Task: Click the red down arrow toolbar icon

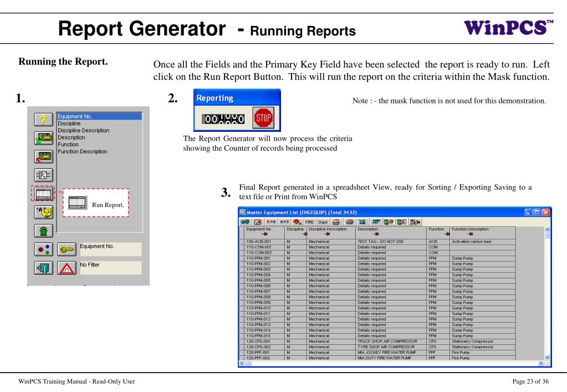Action: pos(297,222)
